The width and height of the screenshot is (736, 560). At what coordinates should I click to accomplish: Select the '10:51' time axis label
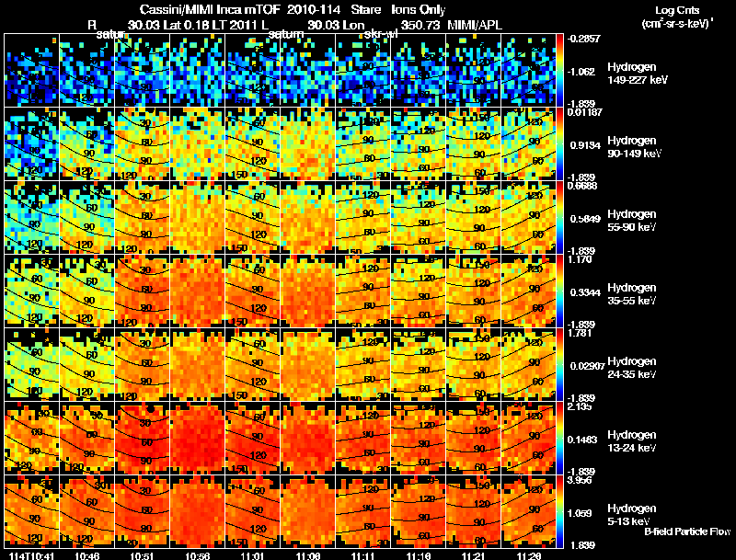coord(142,555)
